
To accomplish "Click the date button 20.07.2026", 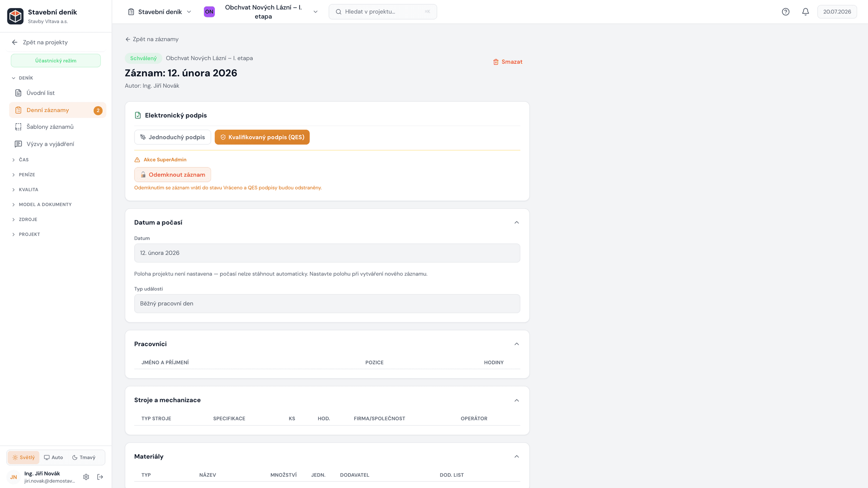I will [837, 12].
